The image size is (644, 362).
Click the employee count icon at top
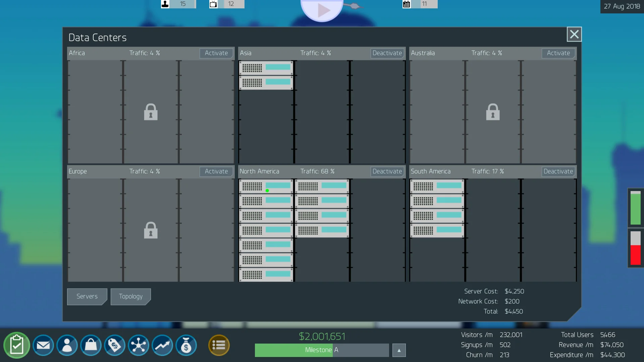pos(165,4)
